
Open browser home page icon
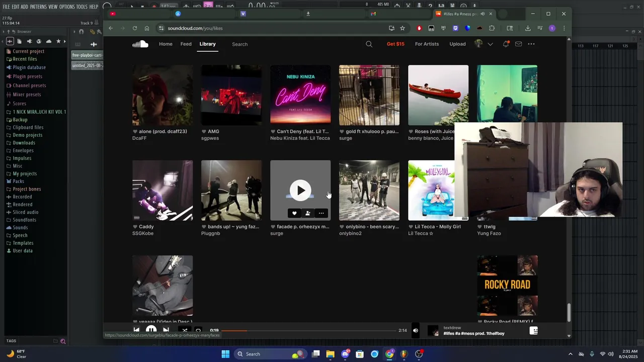click(x=147, y=28)
